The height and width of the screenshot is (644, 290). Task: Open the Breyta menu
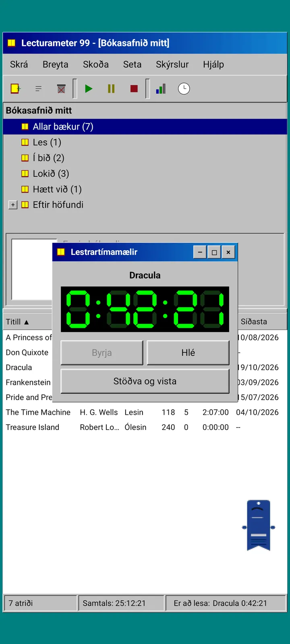coord(56,64)
